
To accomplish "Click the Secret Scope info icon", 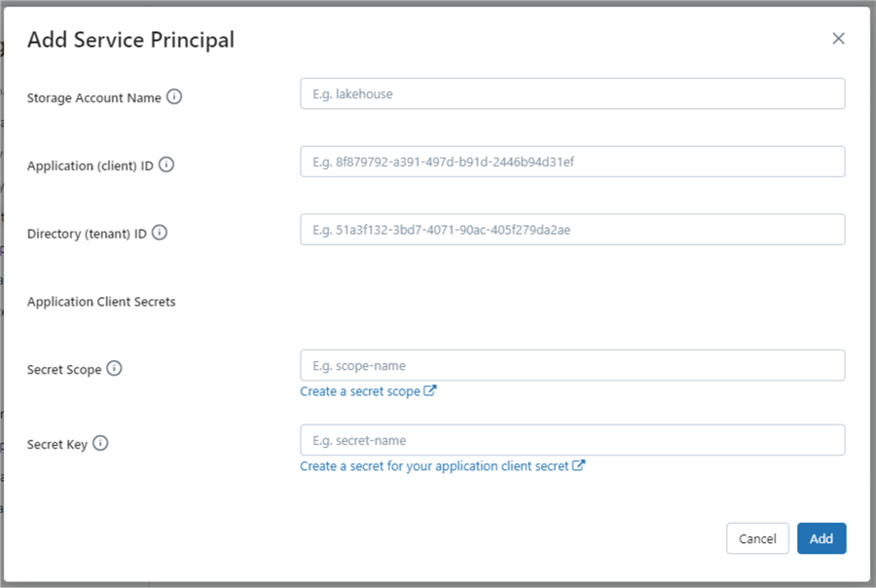I will pos(114,368).
